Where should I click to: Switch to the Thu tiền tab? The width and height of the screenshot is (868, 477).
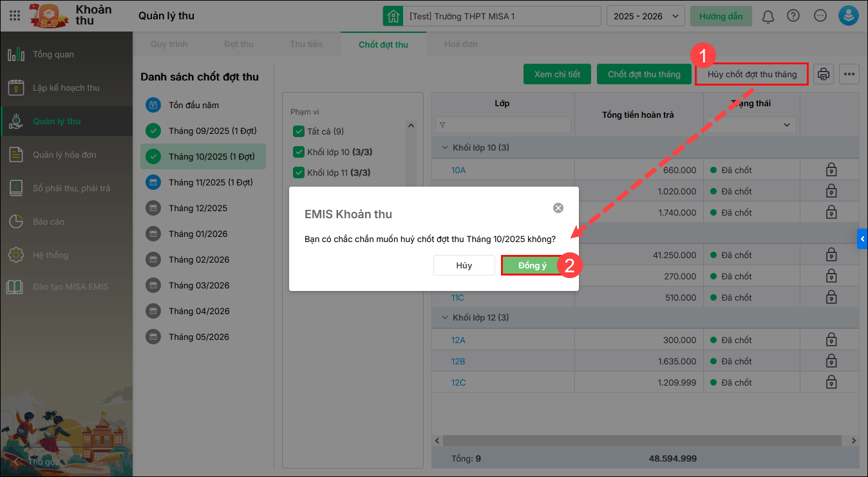(306, 44)
